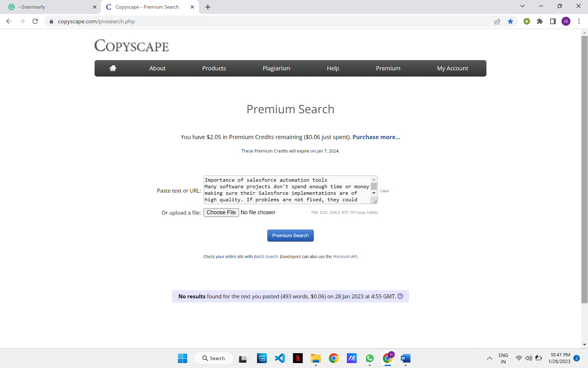The width and height of the screenshot is (588, 368).
Task: Open the volume speaker tray icon
Action: click(529, 359)
